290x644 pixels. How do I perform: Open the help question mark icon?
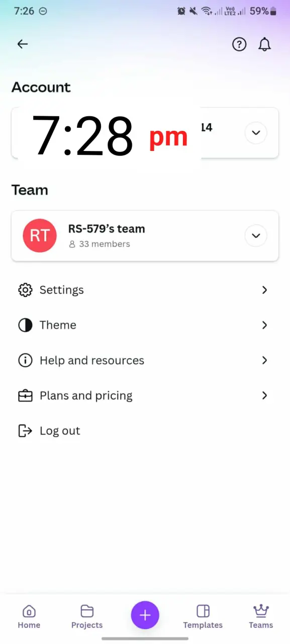[x=239, y=44]
